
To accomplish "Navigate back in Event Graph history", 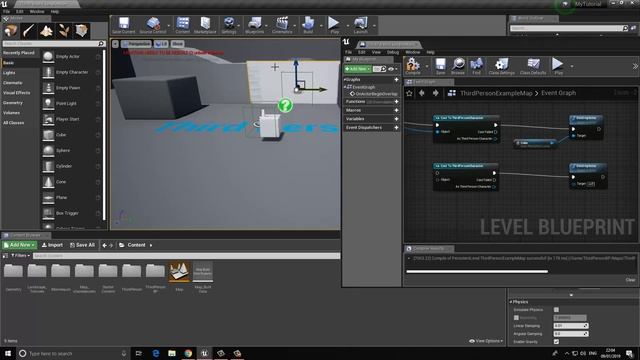I will [422, 93].
